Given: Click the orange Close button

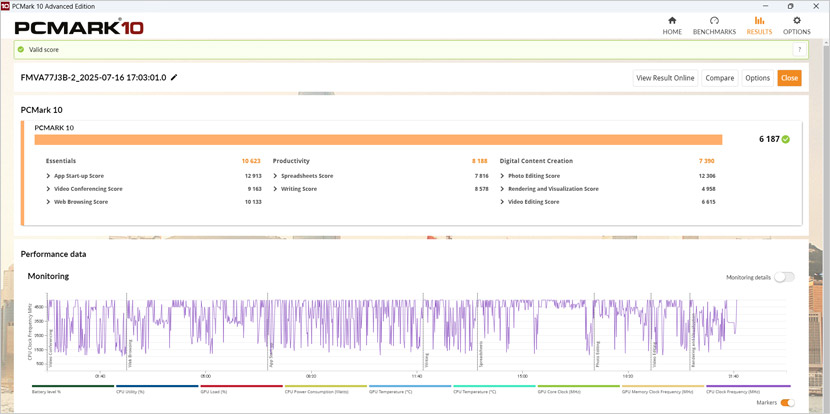Looking at the screenshot, I should tap(789, 78).
